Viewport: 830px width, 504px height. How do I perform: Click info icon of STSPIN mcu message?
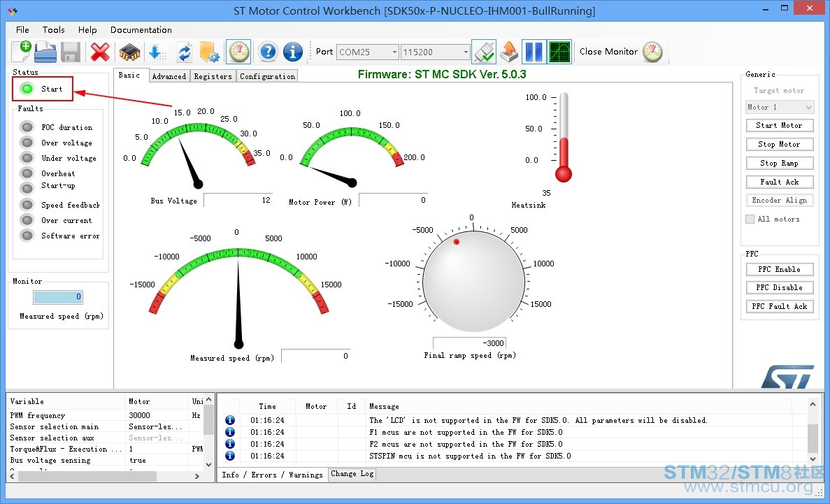[x=230, y=455]
